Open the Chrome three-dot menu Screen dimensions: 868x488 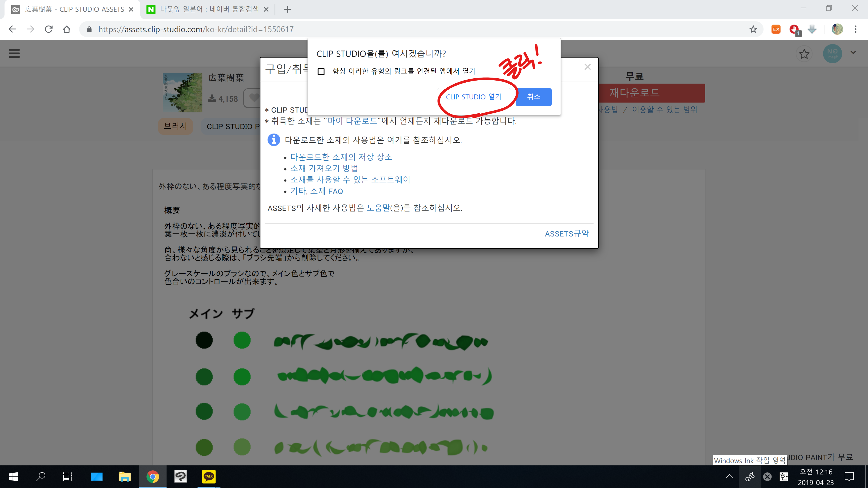855,29
